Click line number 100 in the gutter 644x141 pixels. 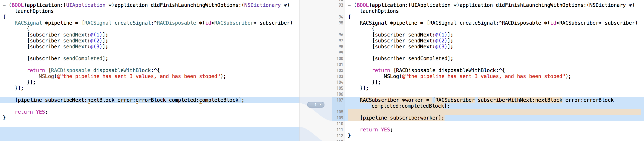pyautogui.click(x=340, y=58)
